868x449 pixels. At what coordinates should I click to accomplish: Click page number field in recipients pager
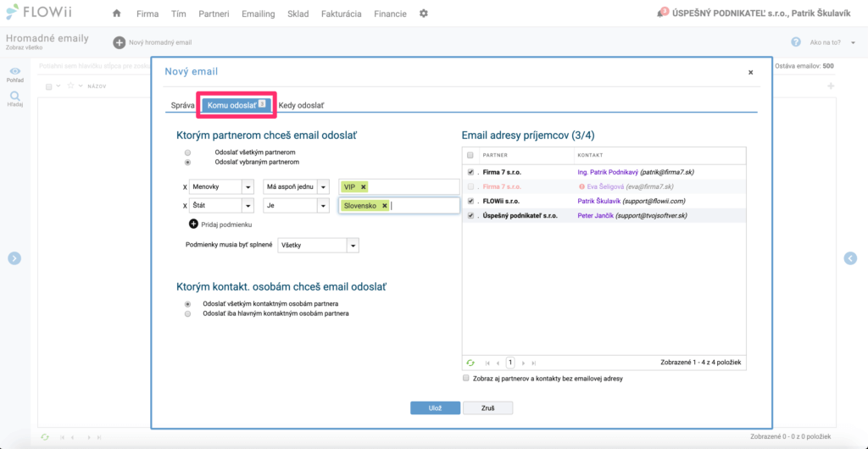[x=510, y=363]
